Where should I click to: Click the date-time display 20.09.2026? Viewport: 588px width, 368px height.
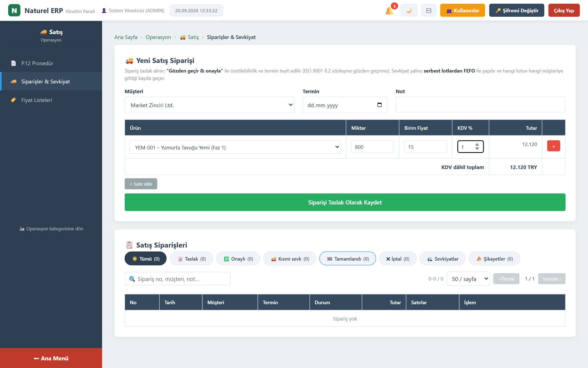(196, 11)
